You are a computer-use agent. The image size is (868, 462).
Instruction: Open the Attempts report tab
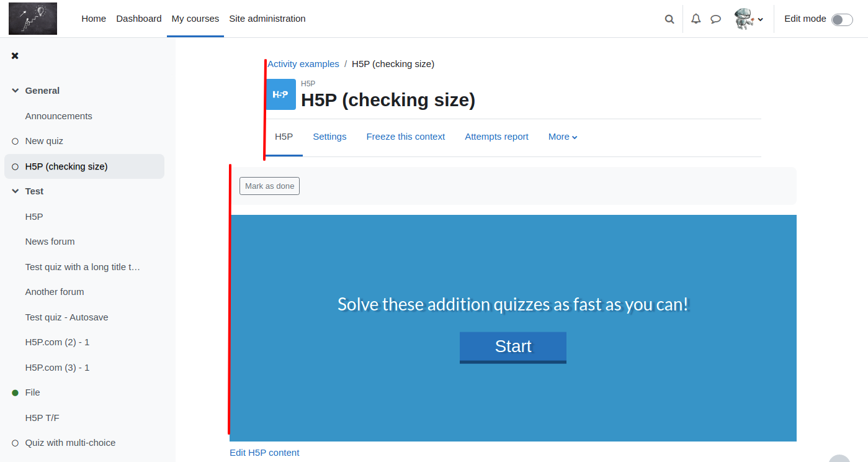click(x=497, y=137)
